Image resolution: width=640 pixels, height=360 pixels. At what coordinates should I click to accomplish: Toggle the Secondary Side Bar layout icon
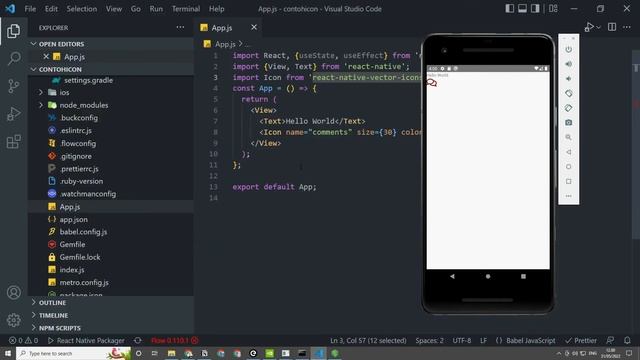pyautogui.click(x=535, y=9)
